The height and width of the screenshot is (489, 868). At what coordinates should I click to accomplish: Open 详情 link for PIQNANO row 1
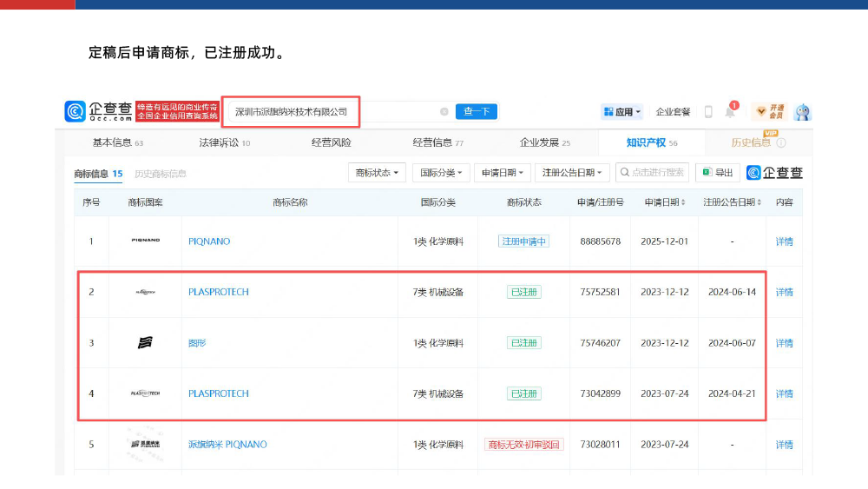(784, 241)
